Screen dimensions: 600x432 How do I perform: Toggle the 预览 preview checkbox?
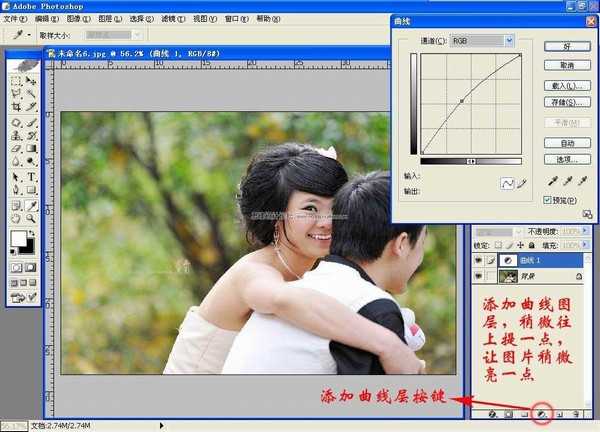(548, 200)
